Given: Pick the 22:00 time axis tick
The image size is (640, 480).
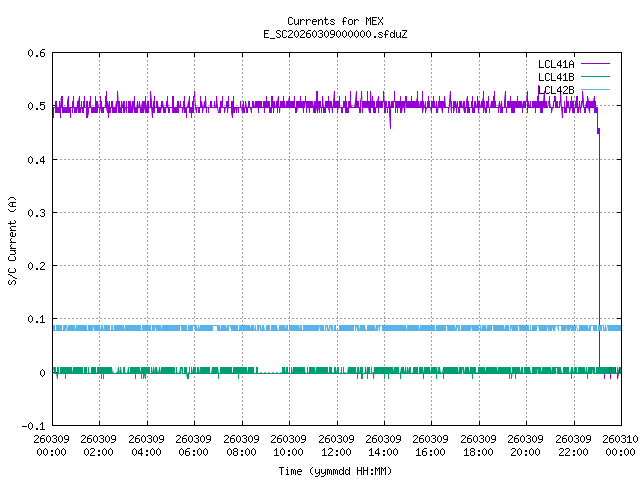Looking at the screenshot, I should pyautogui.click(x=572, y=445).
